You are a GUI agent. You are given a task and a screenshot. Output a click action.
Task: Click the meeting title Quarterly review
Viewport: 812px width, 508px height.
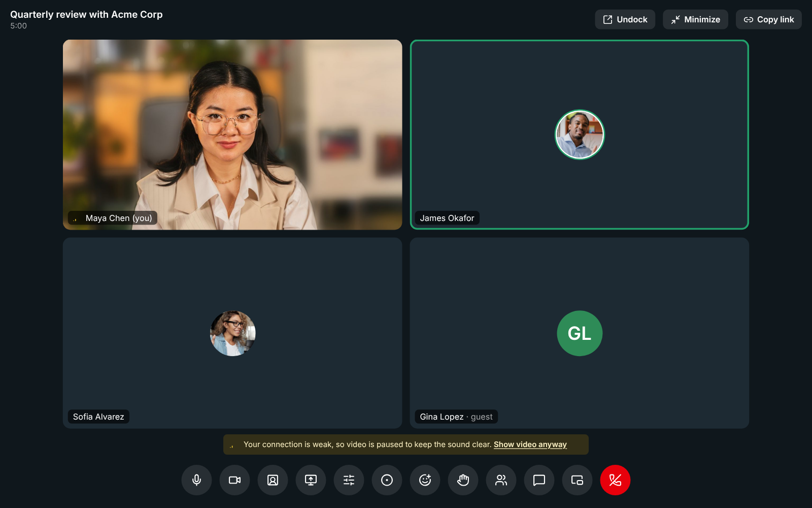(86, 14)
